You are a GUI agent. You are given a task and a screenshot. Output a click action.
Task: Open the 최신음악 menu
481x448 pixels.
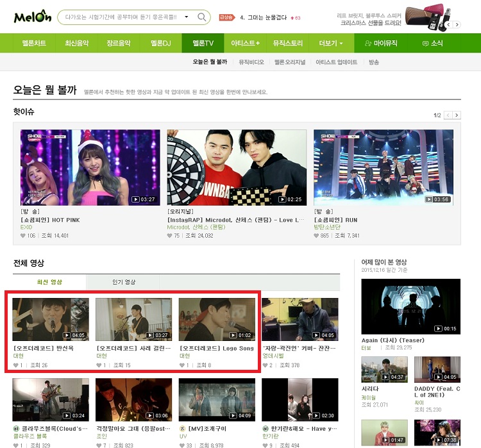tap(76, 43)
